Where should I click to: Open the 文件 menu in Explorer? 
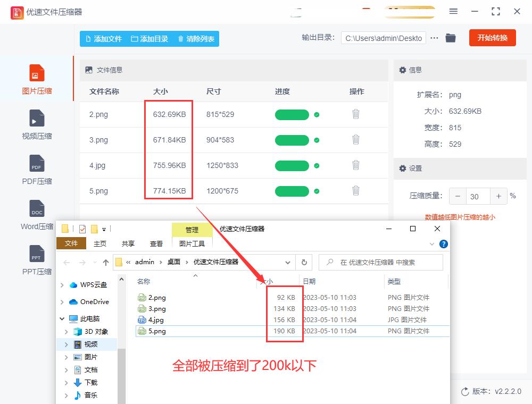pos(72,244)
